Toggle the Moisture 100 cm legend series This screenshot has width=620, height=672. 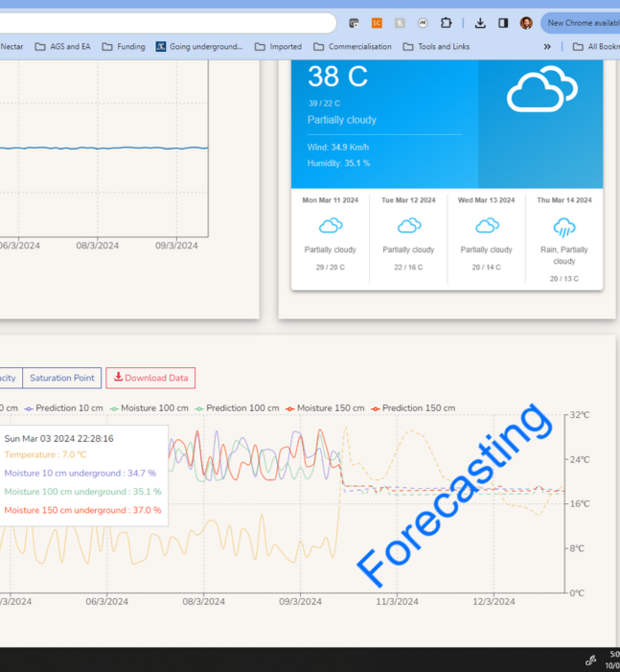pos(149,408)
